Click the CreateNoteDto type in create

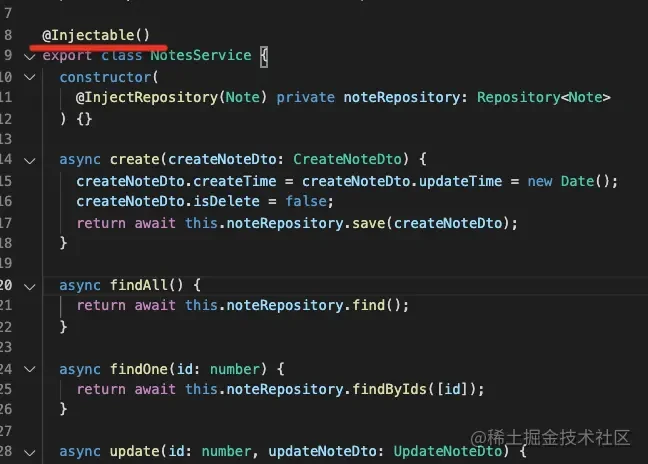pyautogui.click(x=347, y=159)
